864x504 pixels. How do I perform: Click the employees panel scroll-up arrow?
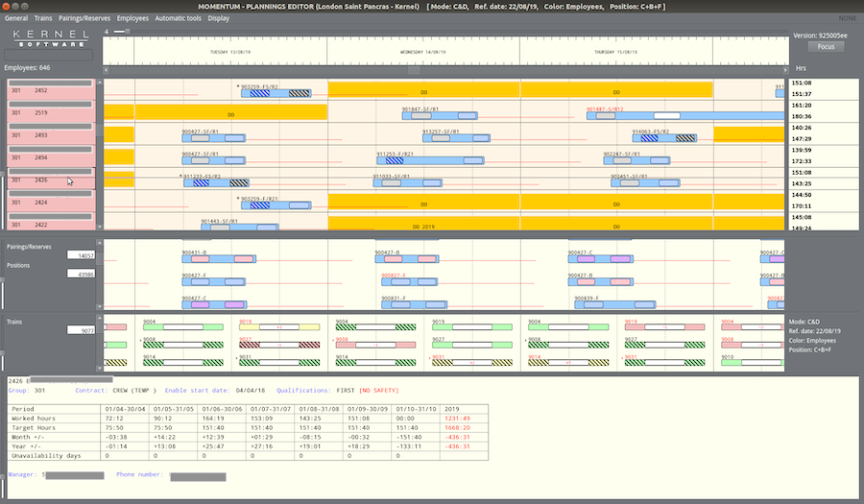(x=100, y=82)
